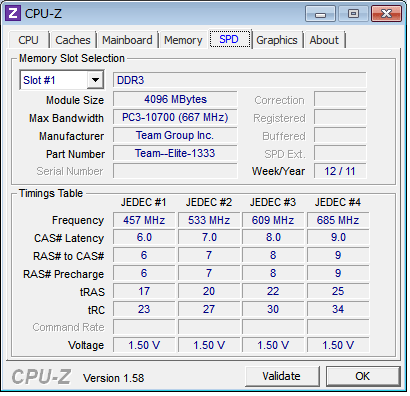
Task: Switch to the CPU tab
Action: [28, 40]
